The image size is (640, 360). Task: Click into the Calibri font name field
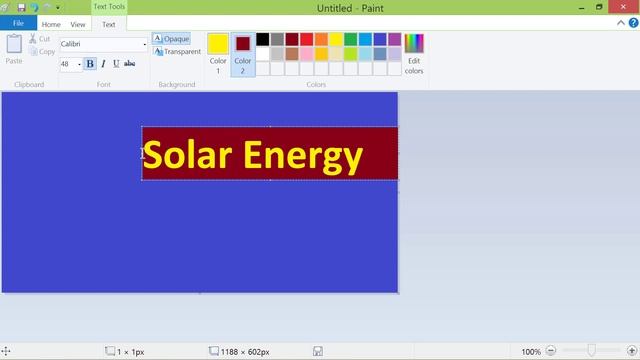100,44
